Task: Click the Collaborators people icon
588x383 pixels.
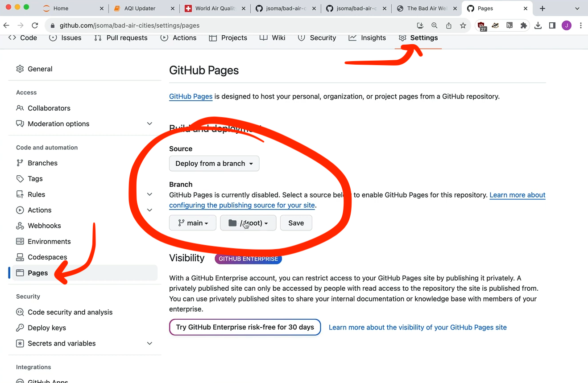Action: (x=20, y=108)
